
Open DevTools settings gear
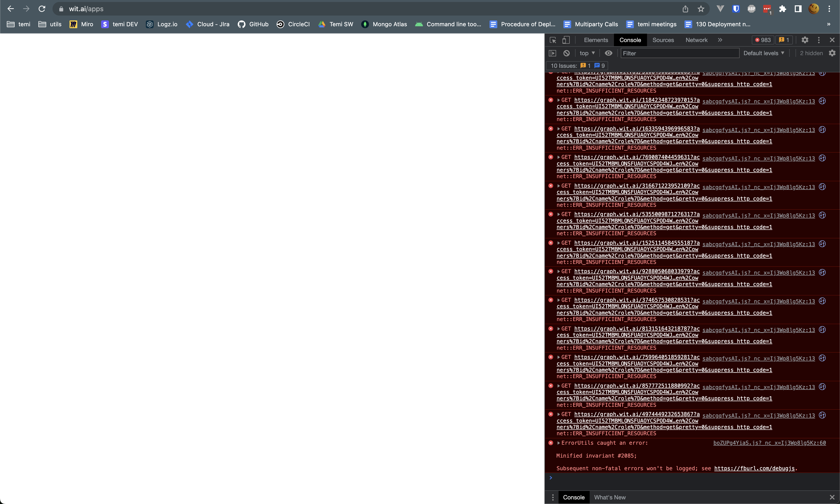click(805, 40)
